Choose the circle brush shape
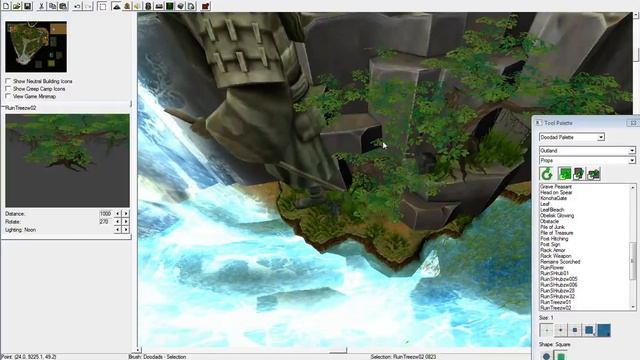 click(546, 356)
